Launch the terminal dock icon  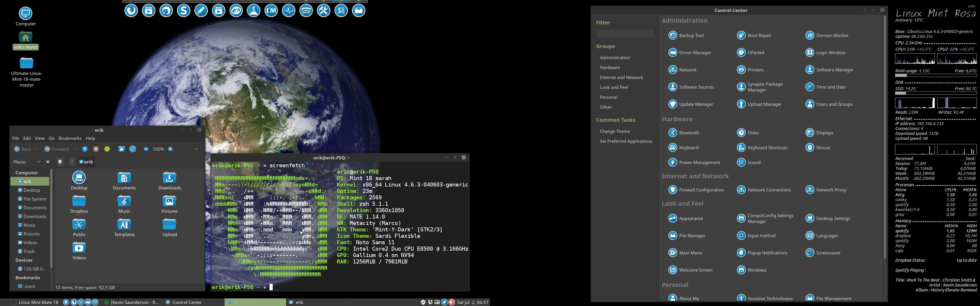(341, 11)
